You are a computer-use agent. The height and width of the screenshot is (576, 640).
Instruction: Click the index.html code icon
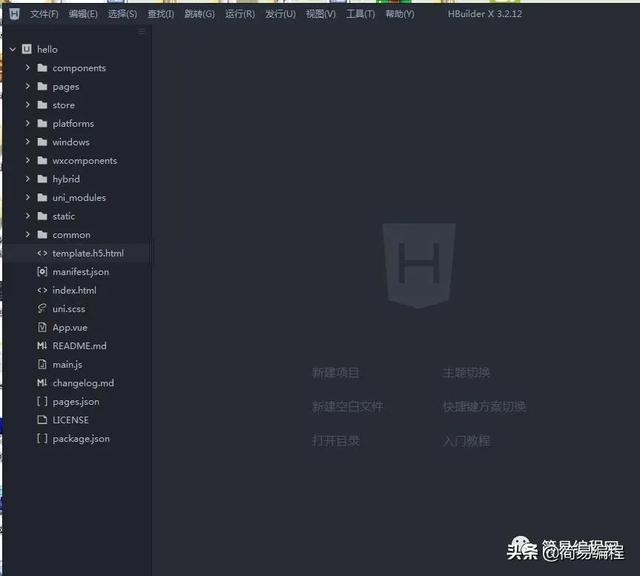tap(42, 290)
